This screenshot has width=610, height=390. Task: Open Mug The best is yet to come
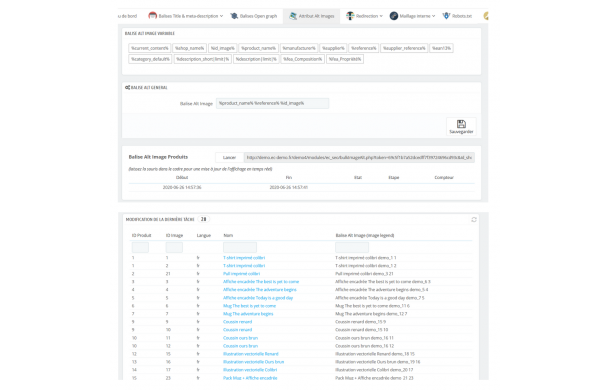(x=249, y=306)
